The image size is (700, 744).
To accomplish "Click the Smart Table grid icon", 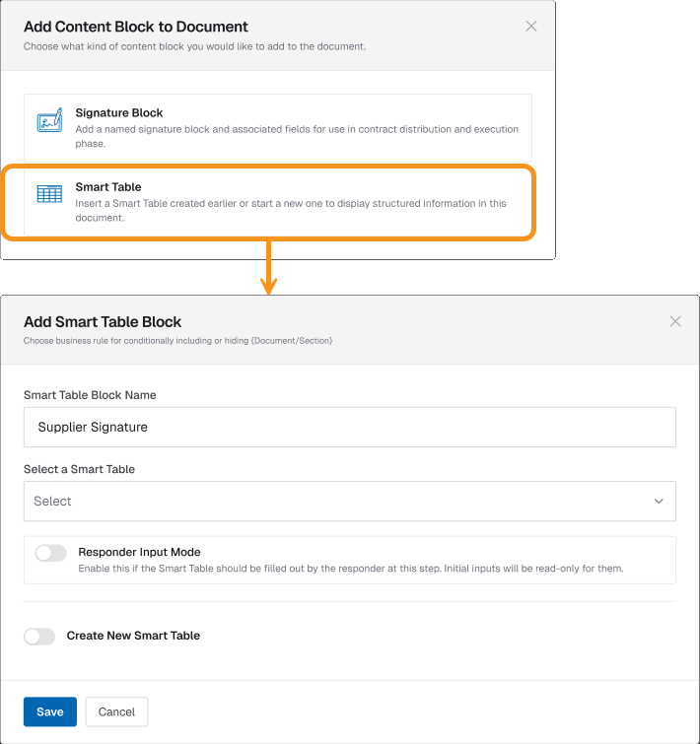I will point(49,194).
